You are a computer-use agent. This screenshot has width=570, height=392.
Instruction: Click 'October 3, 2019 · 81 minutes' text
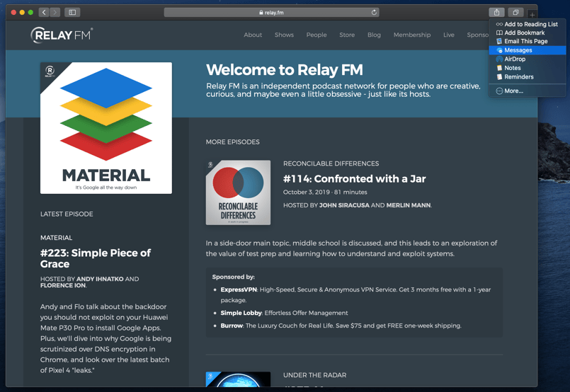click(x=325, y=192)
